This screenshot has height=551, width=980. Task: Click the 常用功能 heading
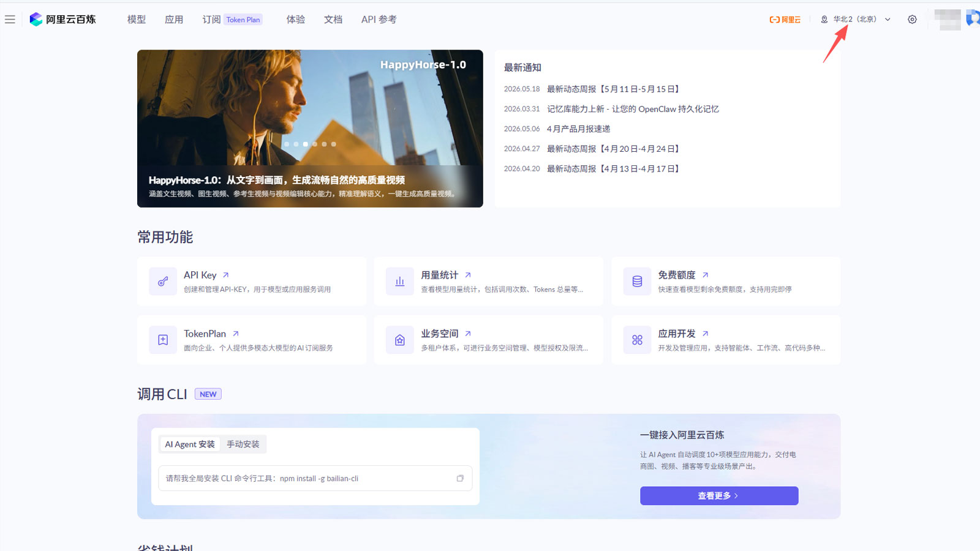(x=165, y=238)
